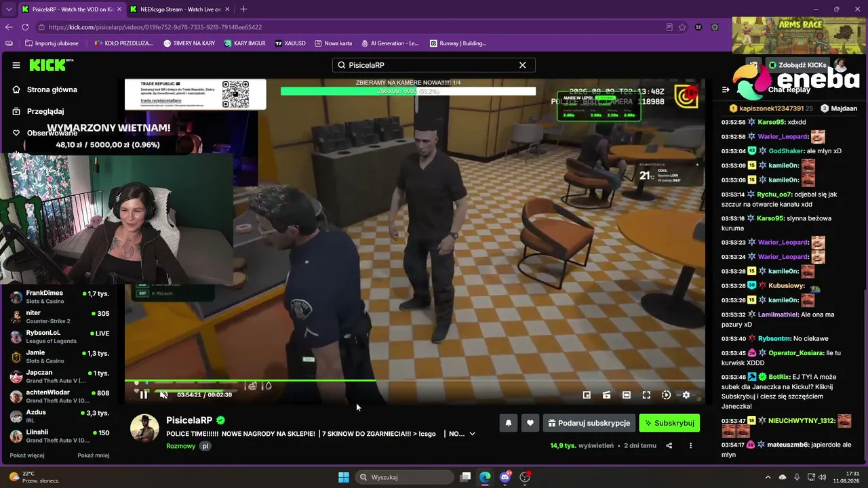Click Pokaż więcej to show more channels
Screen dimensions: 868x488
click(x=27, y=455)
